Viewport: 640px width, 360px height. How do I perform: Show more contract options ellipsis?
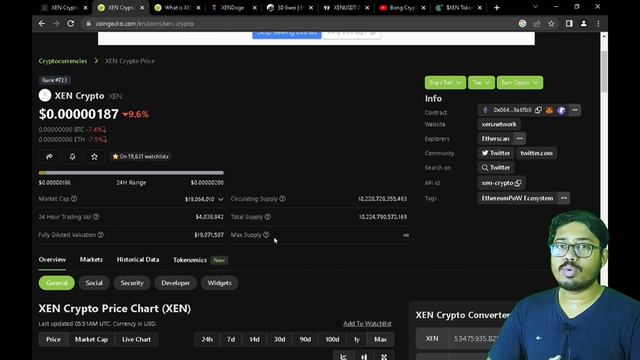pyautogui.click(x=575, y=110)
